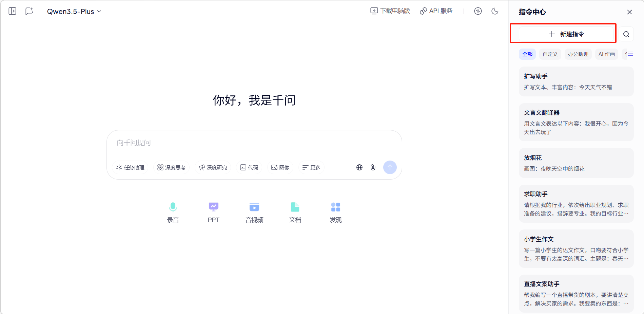This screenshot has width=644, height=314.
Task: Switch to the 办公助理 tab
Action: click(578, 54)
